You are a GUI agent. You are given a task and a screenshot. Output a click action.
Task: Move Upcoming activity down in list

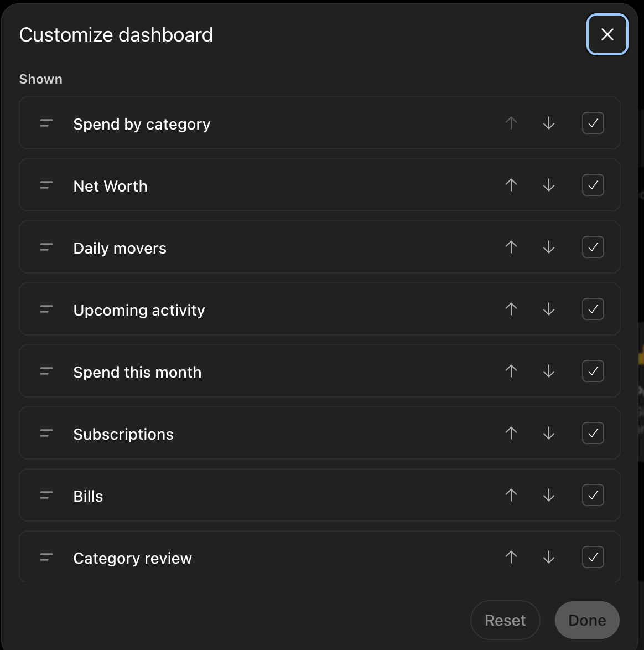pyautogui.click(x=549, y=309)
